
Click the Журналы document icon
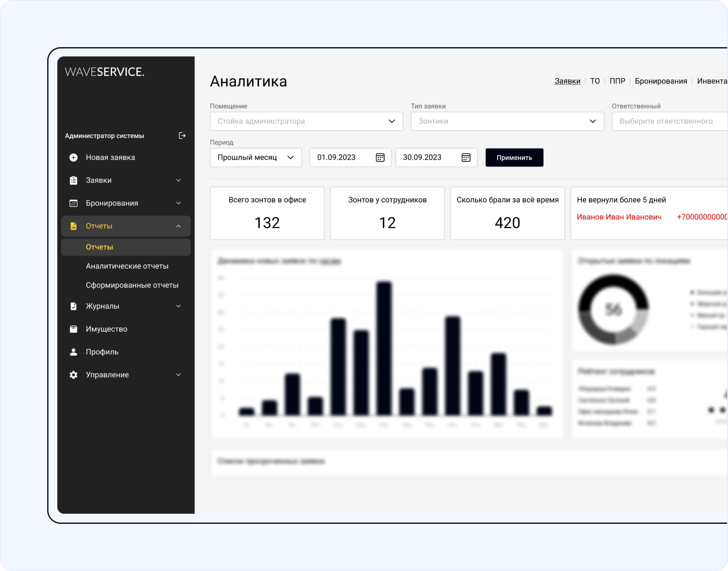point(73,306)
